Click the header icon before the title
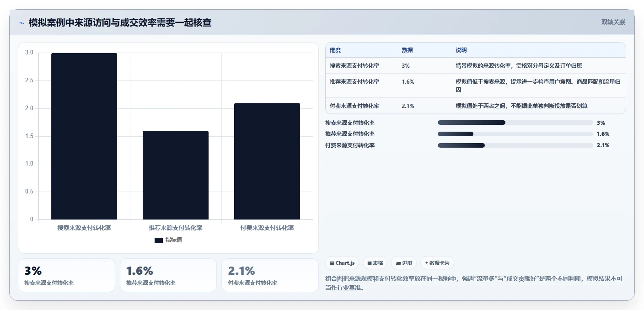644x310 pixels. (x=21, y=23)
